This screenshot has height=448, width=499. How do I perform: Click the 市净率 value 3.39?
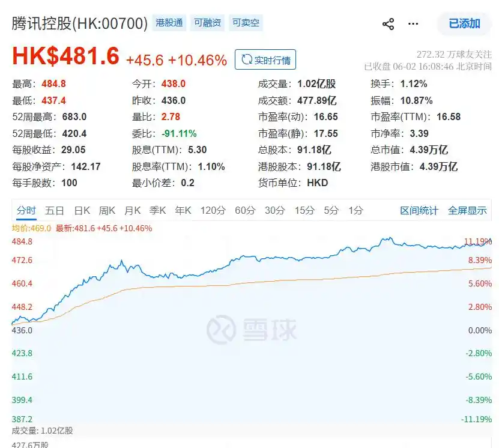click(419, 133)
